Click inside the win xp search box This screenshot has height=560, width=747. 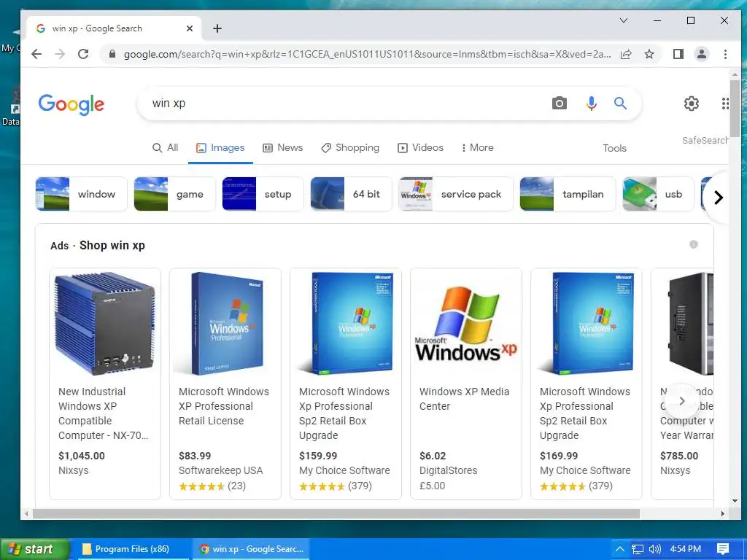(348, 104)
